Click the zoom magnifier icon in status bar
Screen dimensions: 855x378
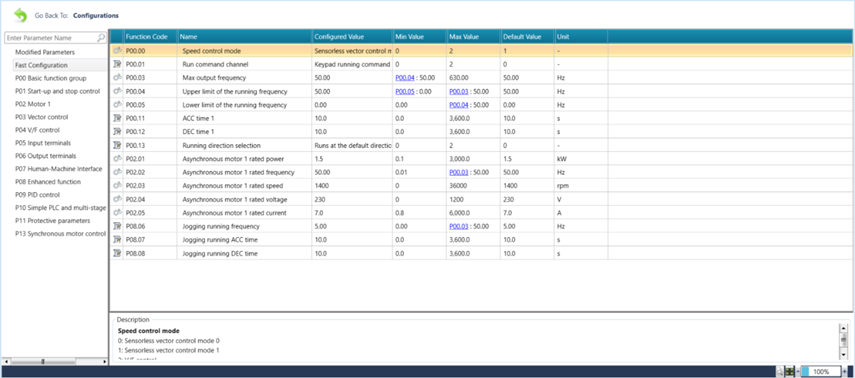780,371
